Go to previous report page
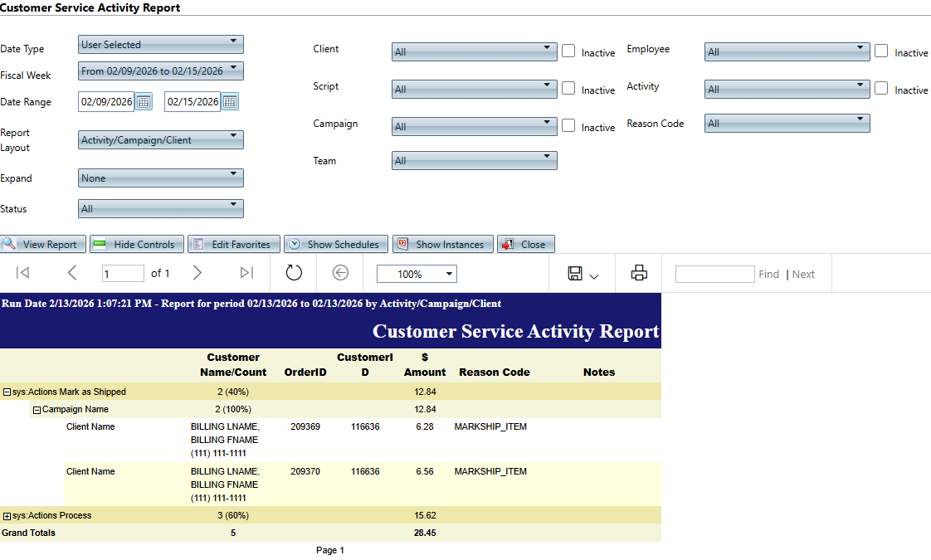Screen dimensions: 931x560 tap(72, 273)
